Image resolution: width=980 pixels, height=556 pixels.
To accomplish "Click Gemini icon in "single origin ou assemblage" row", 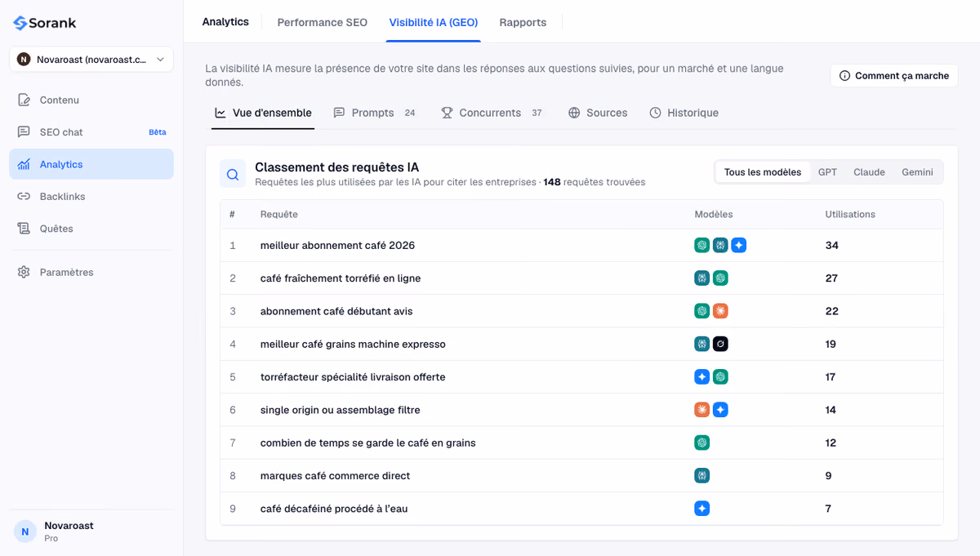I will [x=720, y=410].
